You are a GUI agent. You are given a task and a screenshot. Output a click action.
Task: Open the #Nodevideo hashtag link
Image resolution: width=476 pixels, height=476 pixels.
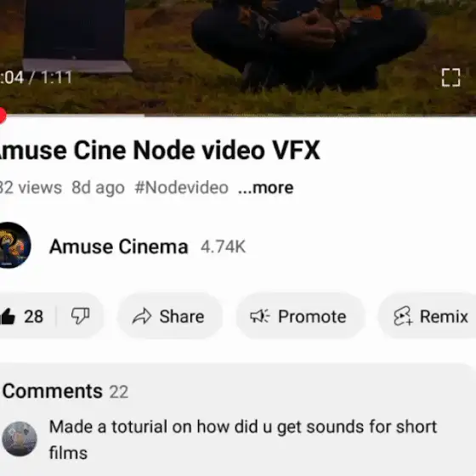[x=181, y=188]
